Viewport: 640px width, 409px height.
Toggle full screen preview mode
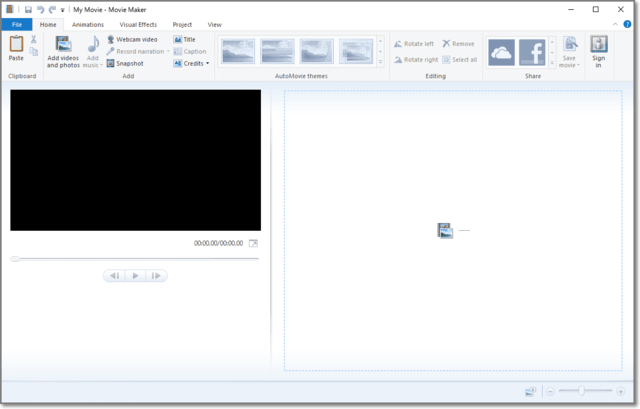(x=253, y=243)
